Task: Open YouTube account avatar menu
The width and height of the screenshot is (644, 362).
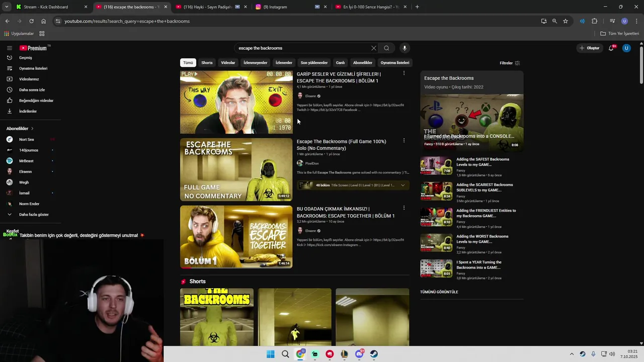Action: tap(626, 48)
